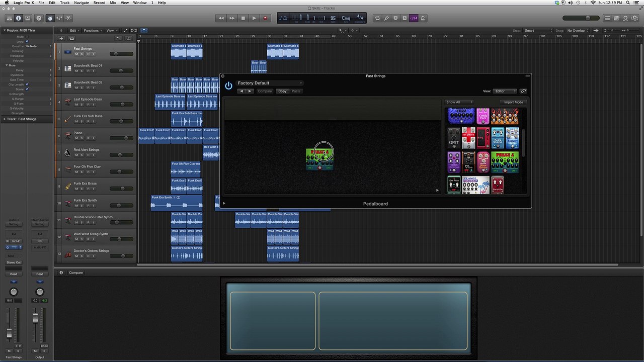644x362 pixels.
Task: Toggle the Inspector info button
Action: pos(18,18)
